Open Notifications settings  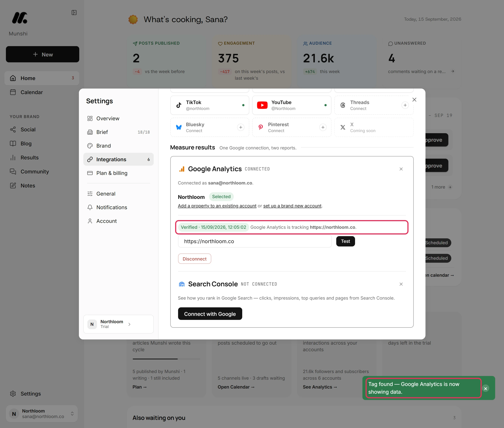(x=118, y=207)
